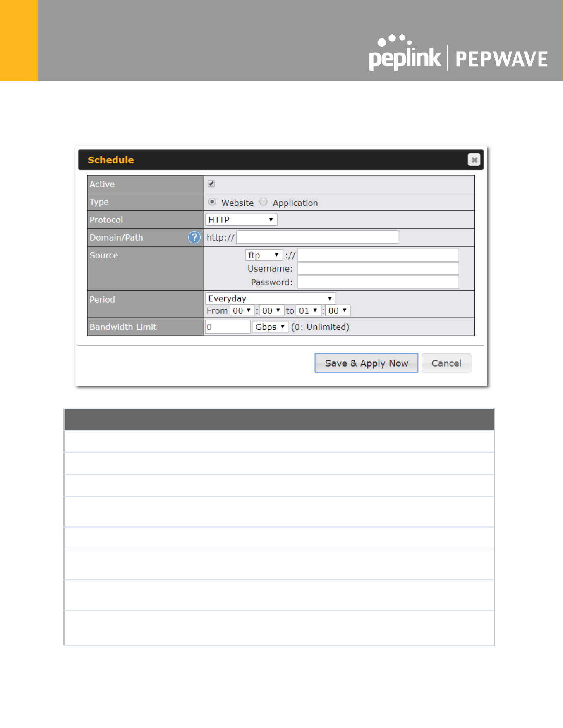Viewport: 563px width, 728px height.
Task: Click the Peplink logo in header
Action: pos(405,53)
